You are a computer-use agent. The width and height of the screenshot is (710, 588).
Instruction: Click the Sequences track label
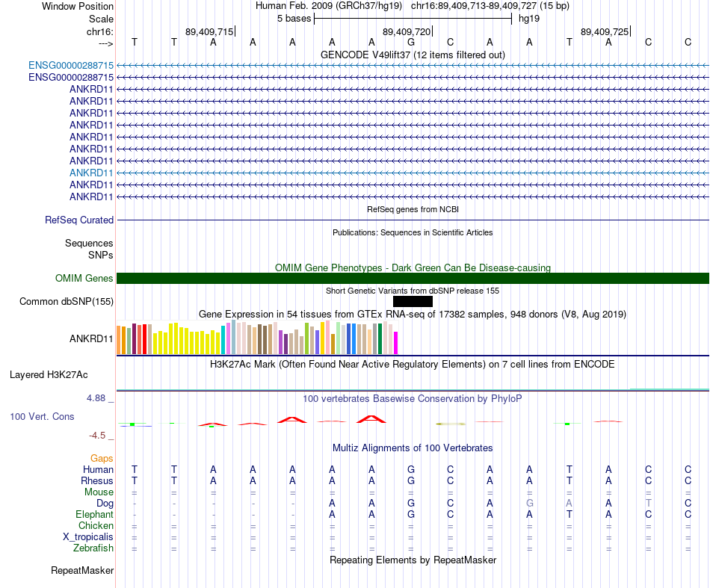(x=89, y=243)
